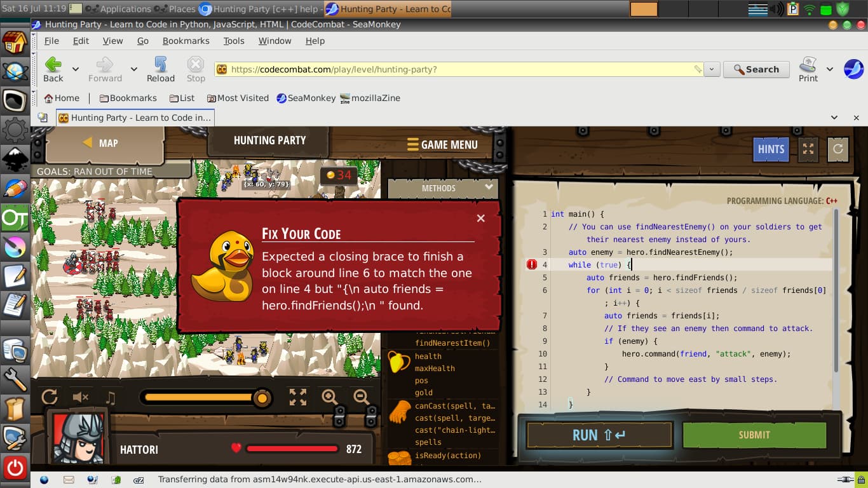Expand the URL bar history dropdown
Screen dimensions: 868x488
[712, 69]
